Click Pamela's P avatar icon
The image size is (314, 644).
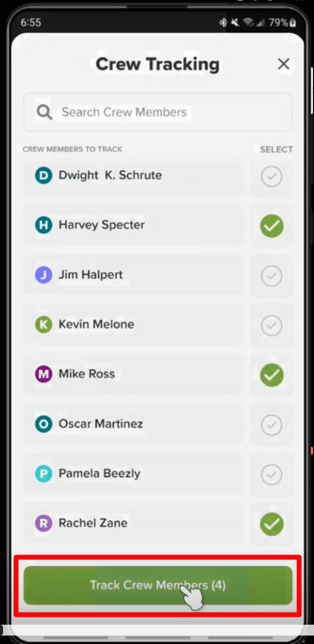coord(44,473)
